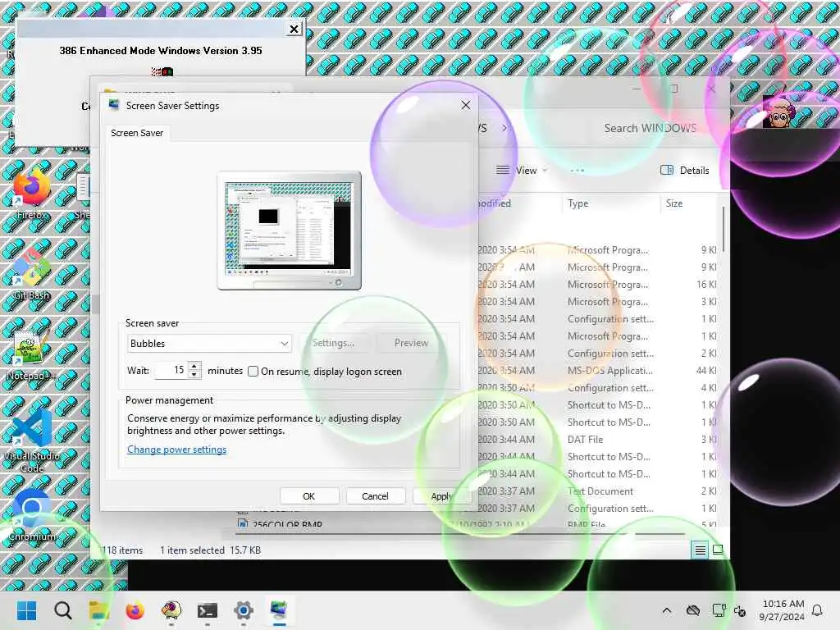
Task: Open the terminal taskbar icon
Action: click(208, 610)
